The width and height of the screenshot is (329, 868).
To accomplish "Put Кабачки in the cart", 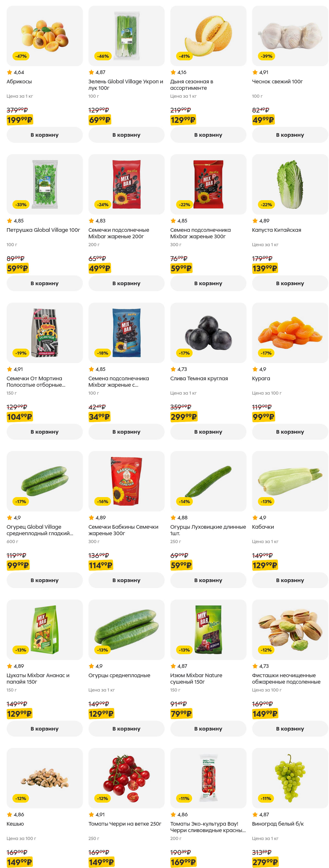I will pyautogui.click(x=290, y=580).
